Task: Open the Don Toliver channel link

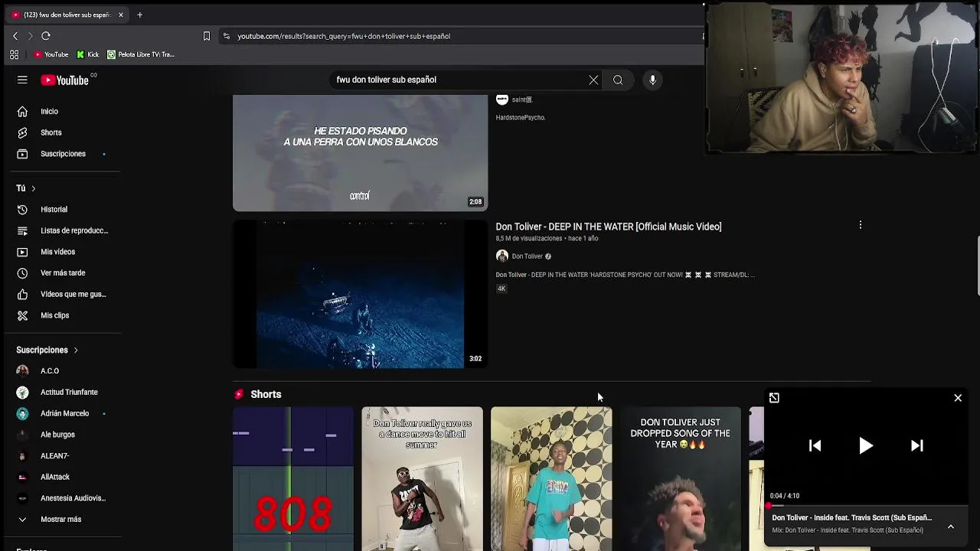Action: (x=527, y=256)
